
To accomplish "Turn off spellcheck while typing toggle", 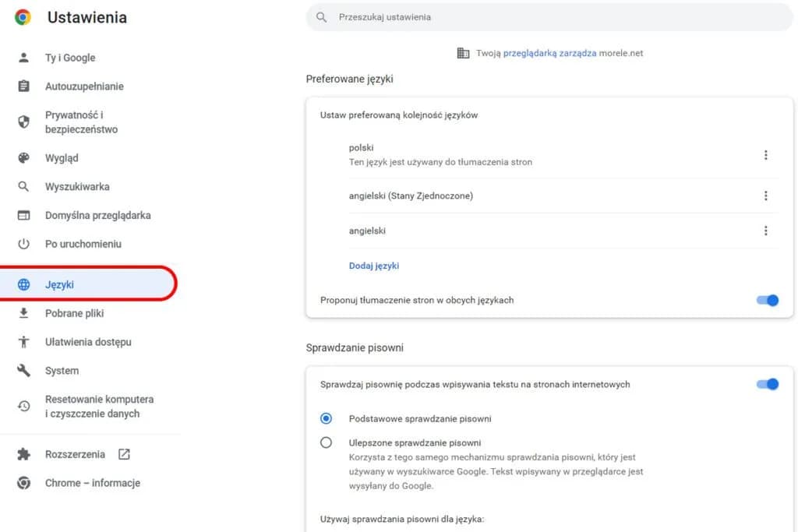I will pyautogui.click(x=768, y=384).
